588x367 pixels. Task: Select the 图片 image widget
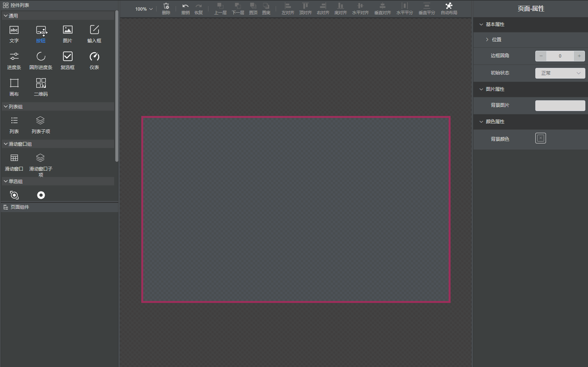pyautogui.click(x=68, y=34)
